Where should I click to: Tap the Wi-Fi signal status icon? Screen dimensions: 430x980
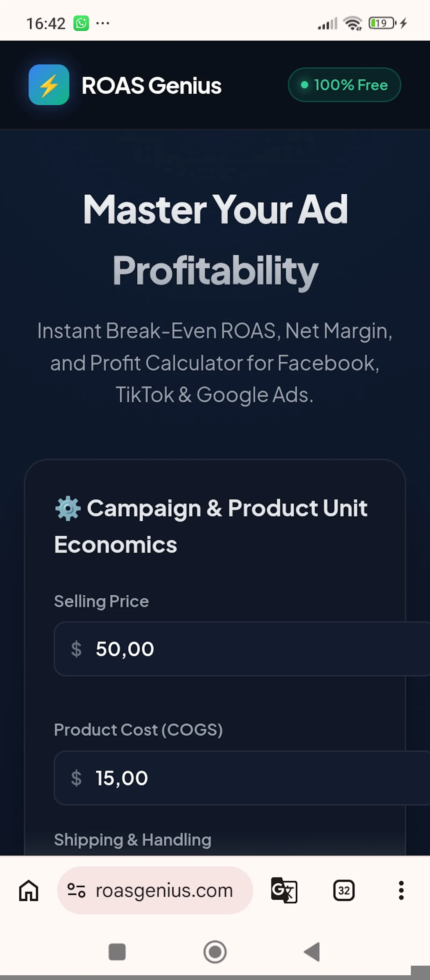tap(353, 23)
